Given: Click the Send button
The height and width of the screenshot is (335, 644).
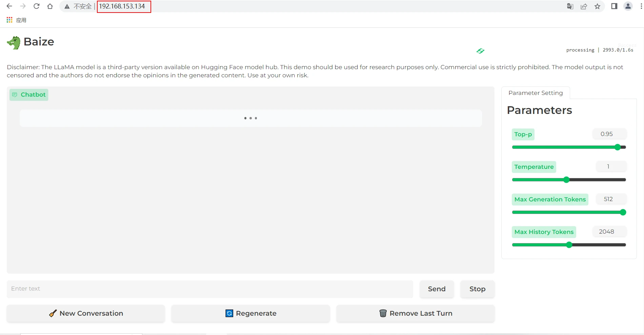Looking at the screenshot, I should coord(437,289).
